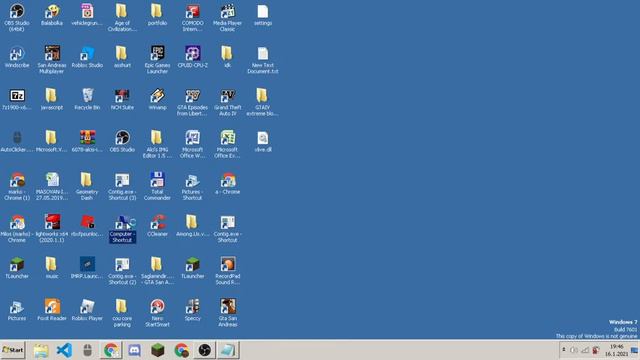Launch the Windscribe shortcut
640x360 pixels.
(17, 57)
